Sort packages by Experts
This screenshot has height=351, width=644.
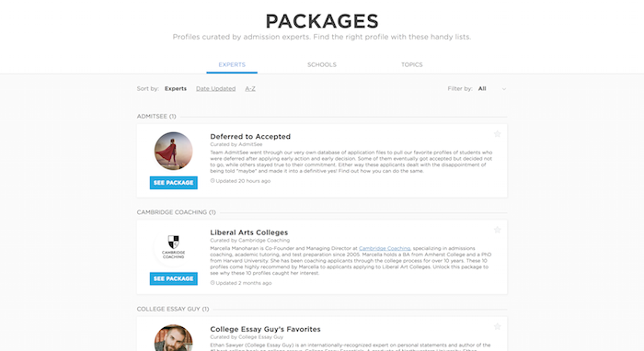point(176,88)
